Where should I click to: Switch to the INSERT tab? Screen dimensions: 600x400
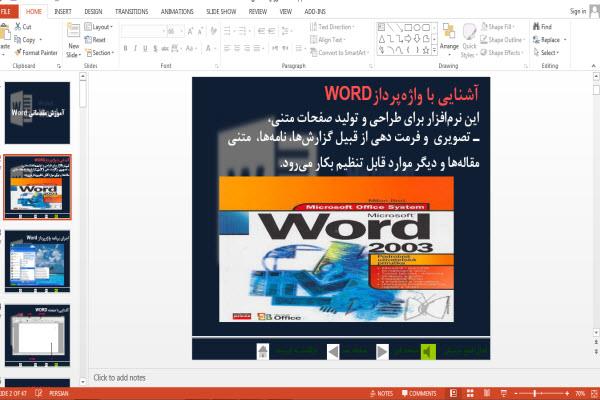(x=63, y=12)
